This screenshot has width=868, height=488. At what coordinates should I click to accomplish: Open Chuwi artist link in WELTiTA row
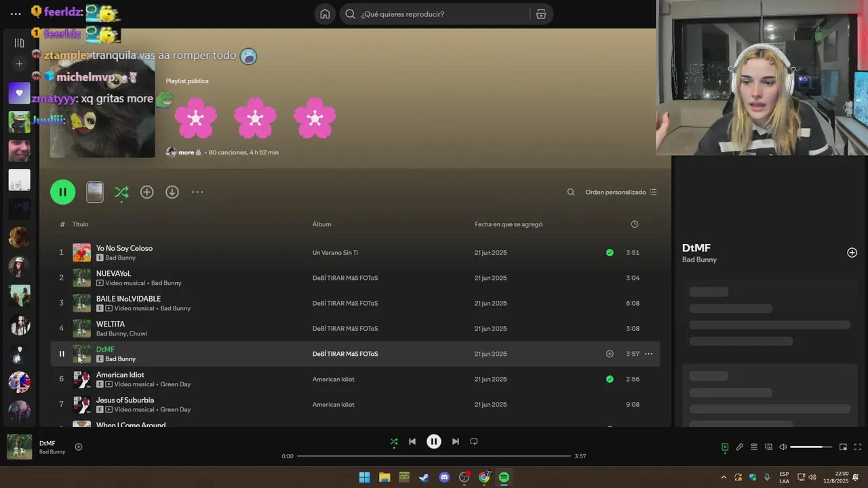[x=138, y=333]
